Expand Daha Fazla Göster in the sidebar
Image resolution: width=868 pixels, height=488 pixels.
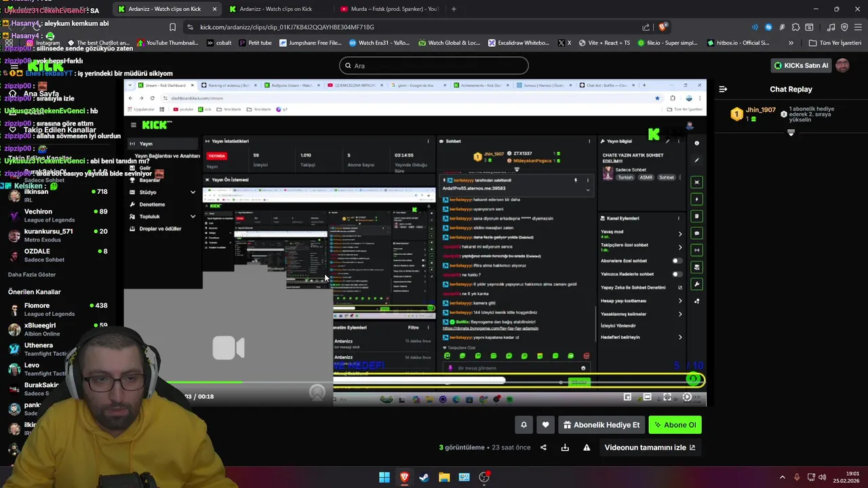(x=32, y=274)
